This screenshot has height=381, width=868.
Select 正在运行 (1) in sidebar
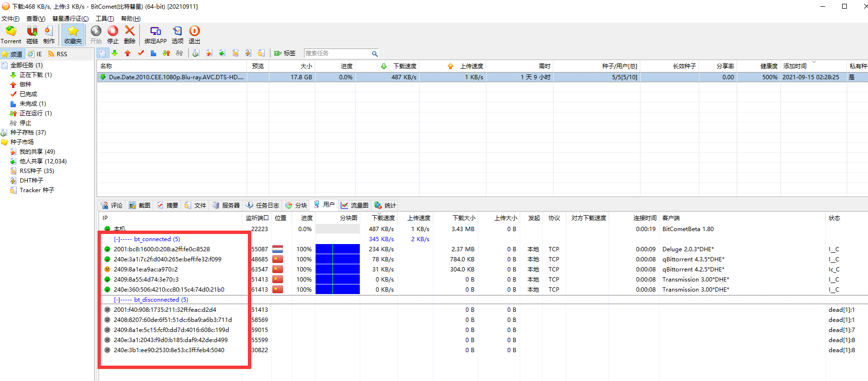31,113
